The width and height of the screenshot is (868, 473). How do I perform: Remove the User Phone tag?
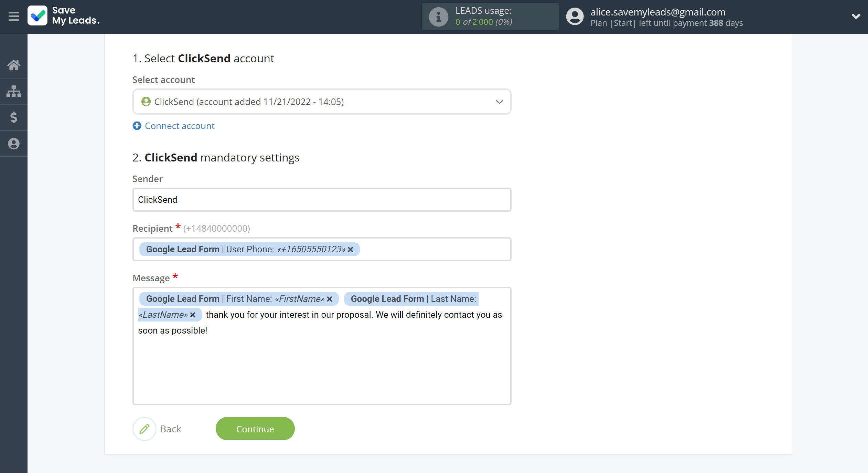tap(351, 250)
